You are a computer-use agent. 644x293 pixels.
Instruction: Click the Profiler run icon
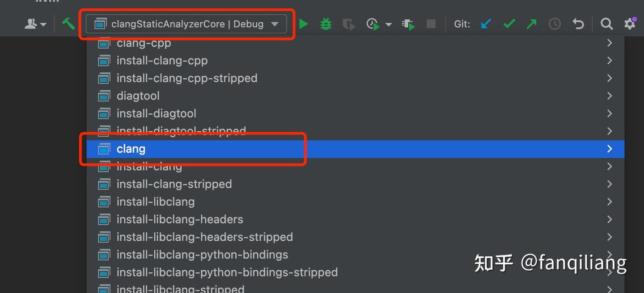point(373,24)
